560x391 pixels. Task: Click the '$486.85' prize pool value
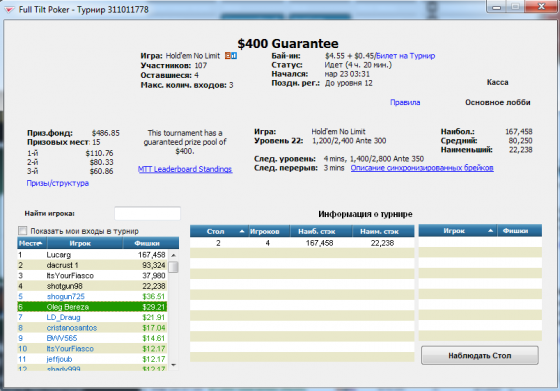click(x=105, y=133)
